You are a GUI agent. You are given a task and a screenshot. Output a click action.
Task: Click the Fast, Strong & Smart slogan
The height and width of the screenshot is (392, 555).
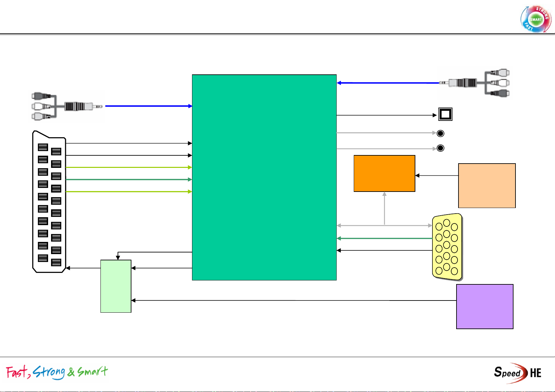pyautogui.click(x=57, y=372)
